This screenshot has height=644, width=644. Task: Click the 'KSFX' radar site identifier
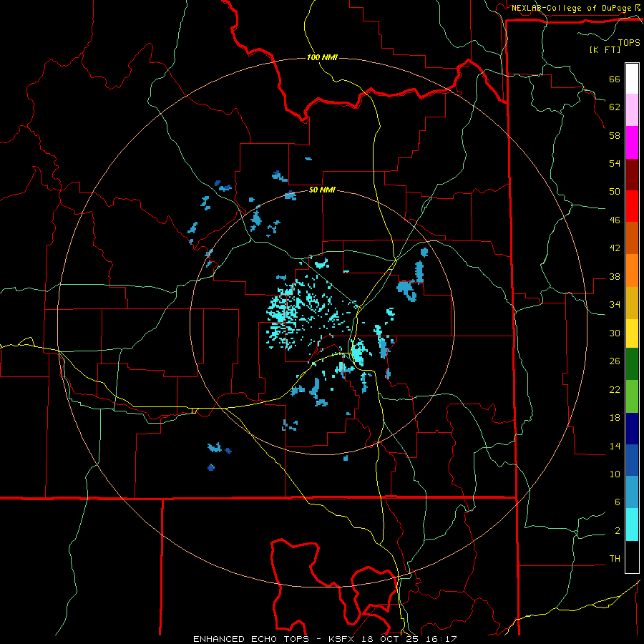[x=342, y=639]
